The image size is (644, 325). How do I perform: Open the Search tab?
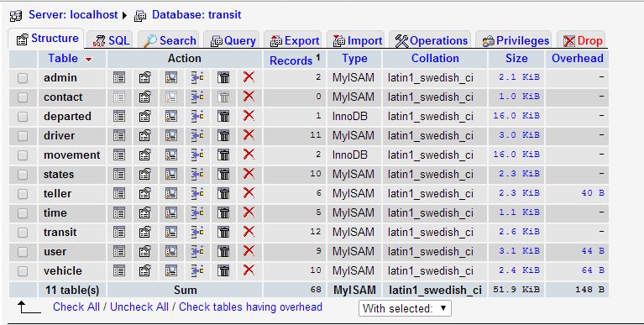coord(170,40)
